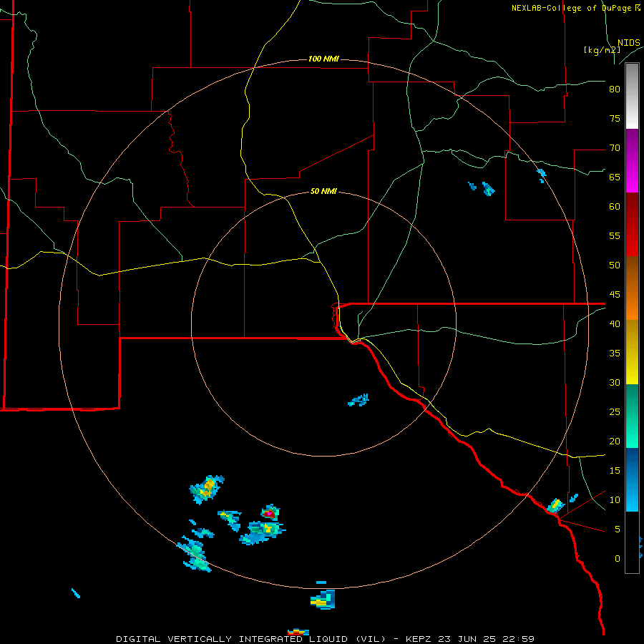Click the 50 value on the color scale

point(615,265)
